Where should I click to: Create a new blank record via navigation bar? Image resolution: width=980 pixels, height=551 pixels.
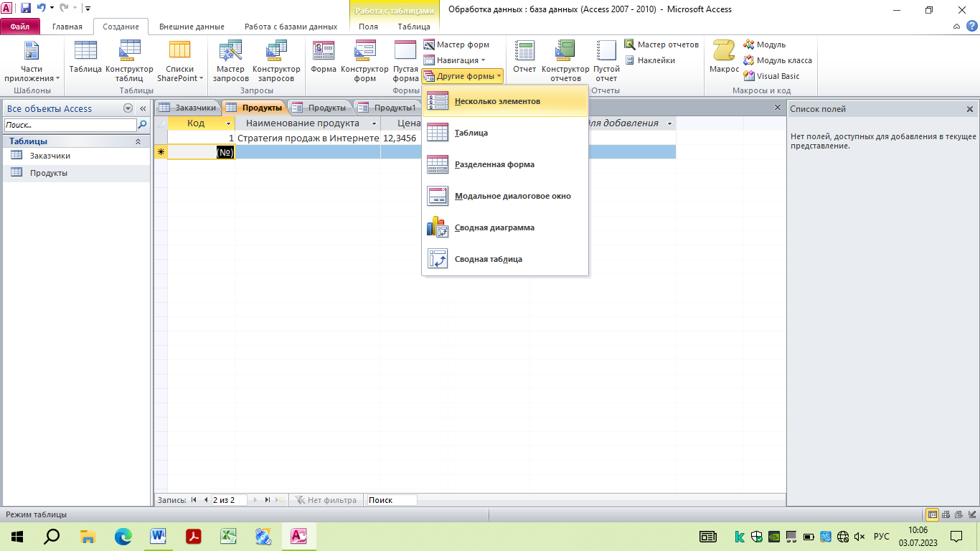click(x=281, y=500)
